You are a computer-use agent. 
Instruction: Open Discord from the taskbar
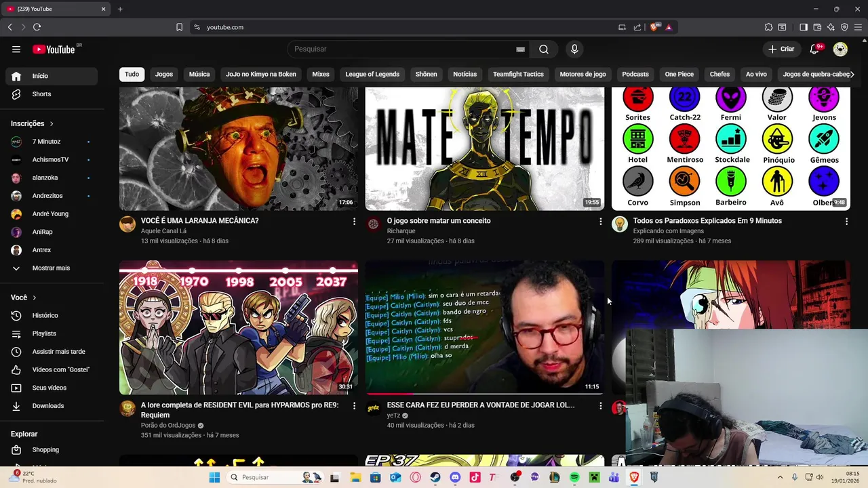[x=455, y=477]
